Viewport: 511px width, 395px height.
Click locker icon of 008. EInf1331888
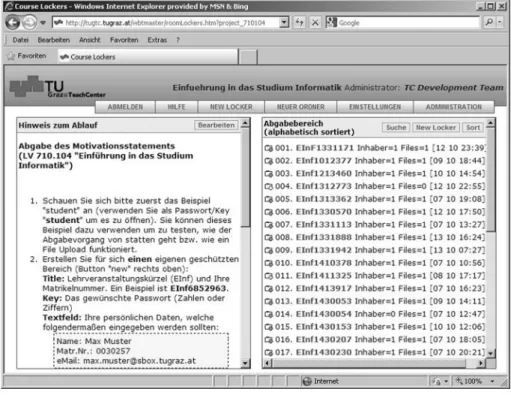click(269, 238)
